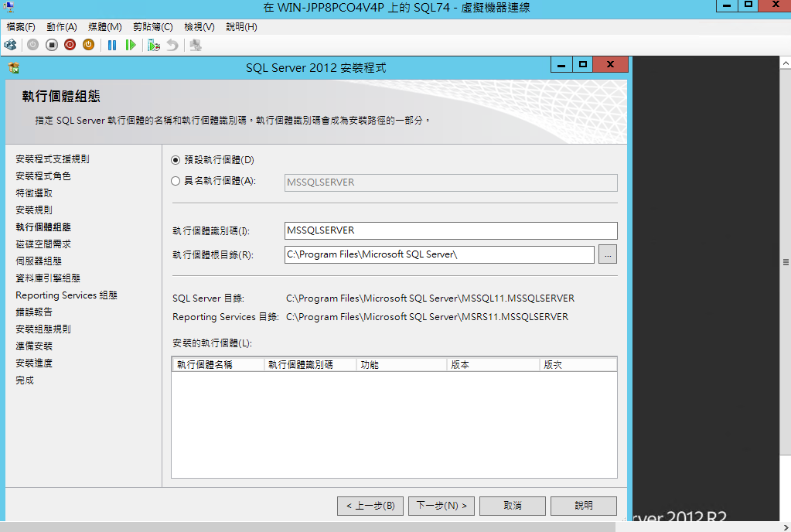Screen dimensions: 791x532
Task: Open the 剪貼簿(C) menu
Action: click(x=153, y=27)
